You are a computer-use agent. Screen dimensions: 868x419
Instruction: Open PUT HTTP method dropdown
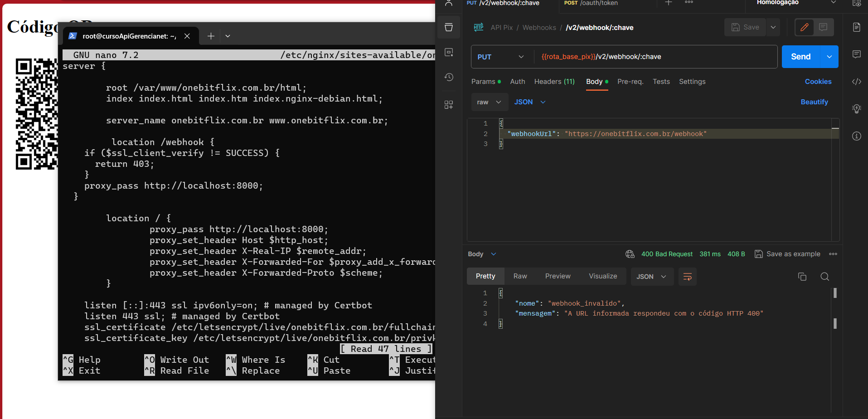pyautogui.click(x=501, y=57)
